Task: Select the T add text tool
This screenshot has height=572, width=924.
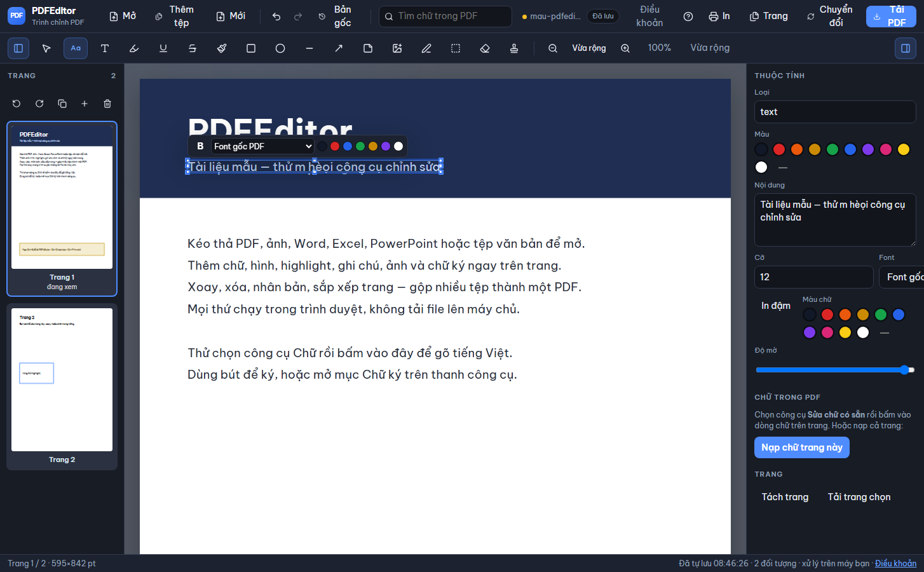Action: click(105, 48)
